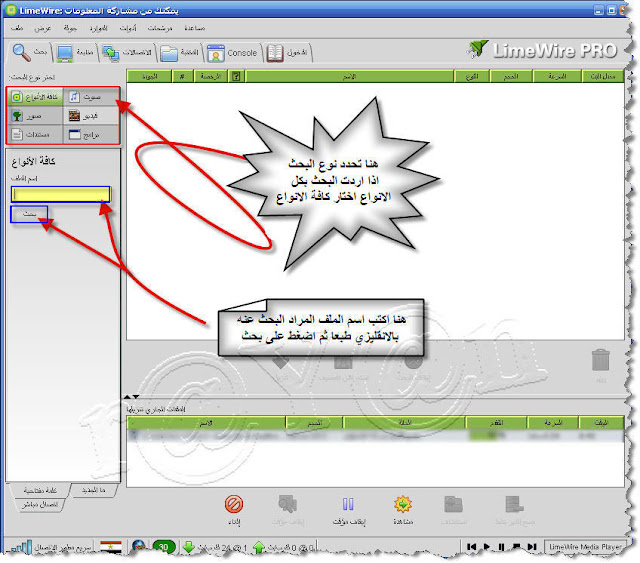The width and height of the screenshot is (640, 563).
Task: Sort downloads by Time column header
Action: click(601, 423)
